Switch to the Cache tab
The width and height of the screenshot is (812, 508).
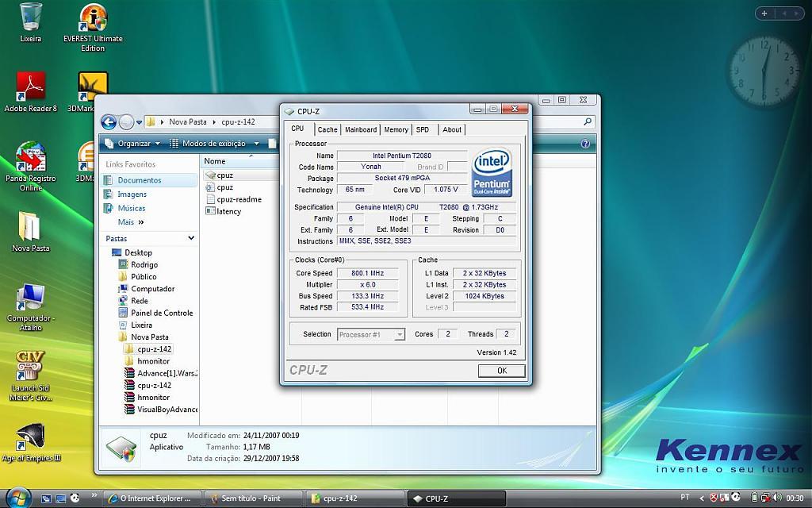pyautogui.click(x=327, y=129)
